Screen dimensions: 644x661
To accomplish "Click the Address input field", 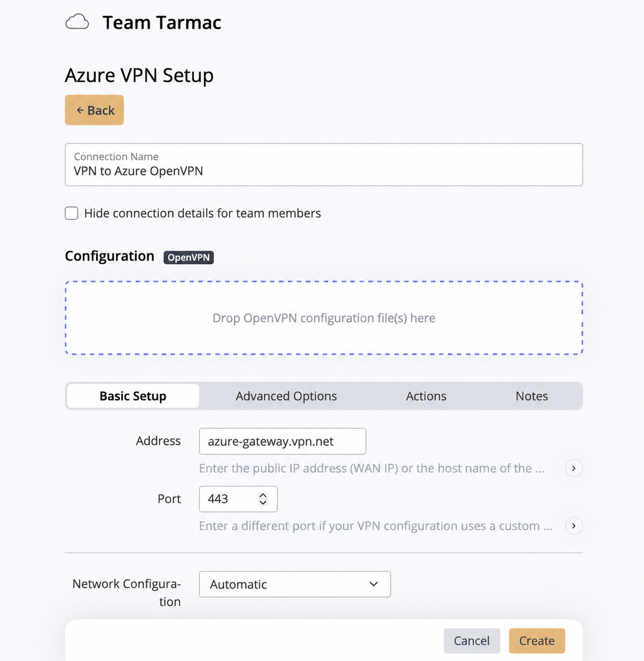I will pos(282,441).
